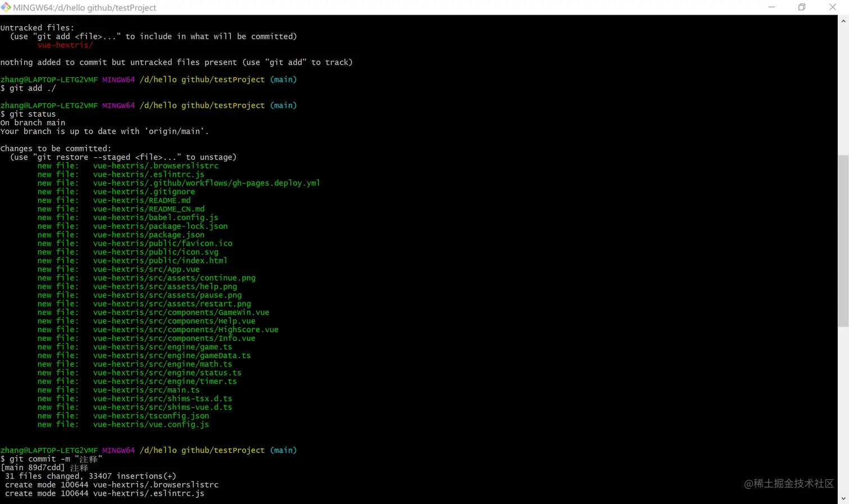This screenshot has width=849, height=504.
Task: Click new file 'vue-hextris/.eslintrc.js' in status list
Action: [121, 175]
